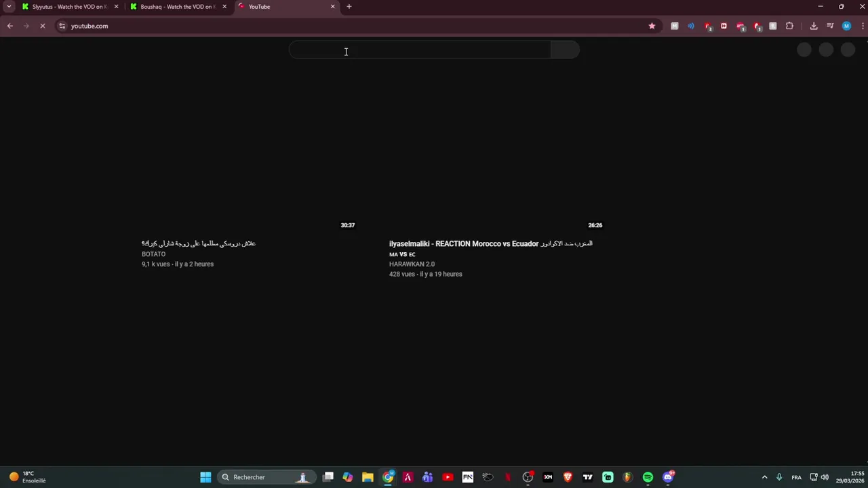The image size is (868, 488).
Task: Open the Chrome profile avatar M
Action: (846, 26)
